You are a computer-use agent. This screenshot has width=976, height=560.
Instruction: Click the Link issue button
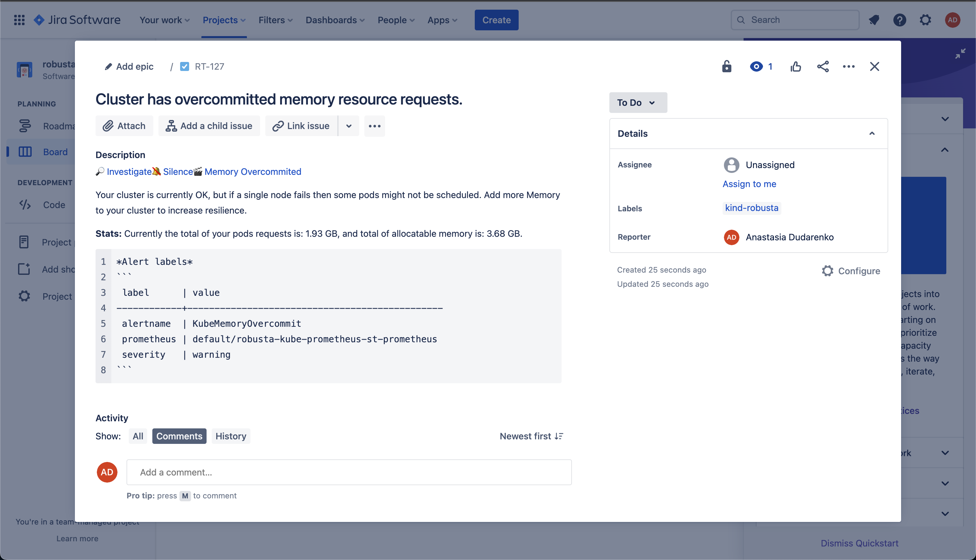pyautogui.click(x=301, y=126)
